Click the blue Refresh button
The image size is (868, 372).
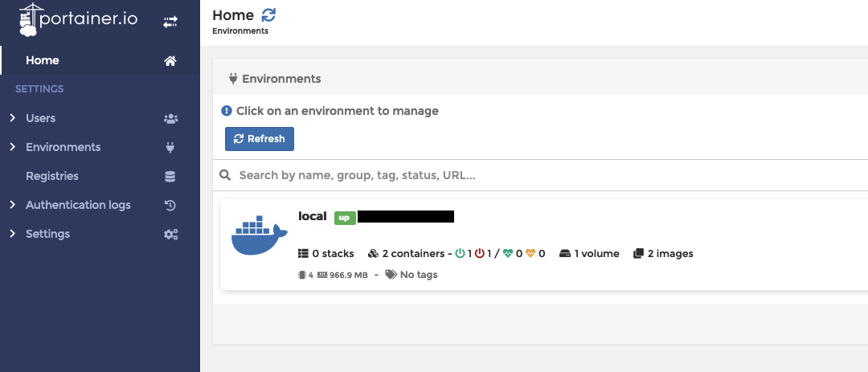(259, 139)
